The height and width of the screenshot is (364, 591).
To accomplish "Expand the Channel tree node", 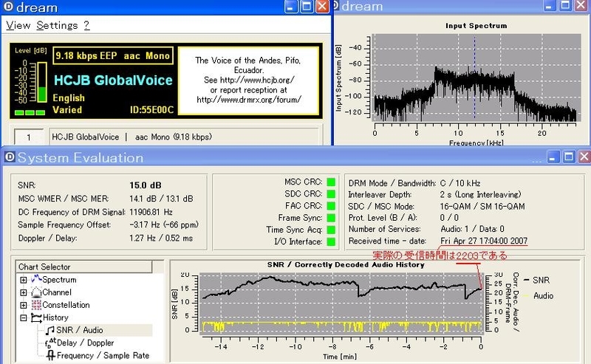I will click(24, 292).
